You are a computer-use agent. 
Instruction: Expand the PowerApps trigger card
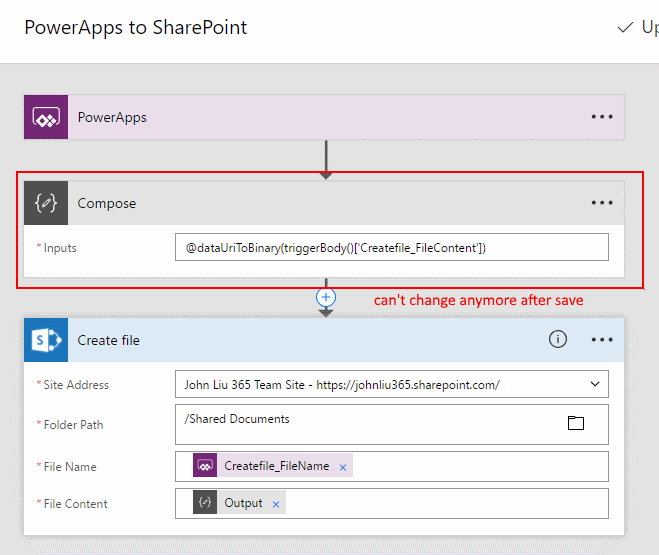(300, 117)
